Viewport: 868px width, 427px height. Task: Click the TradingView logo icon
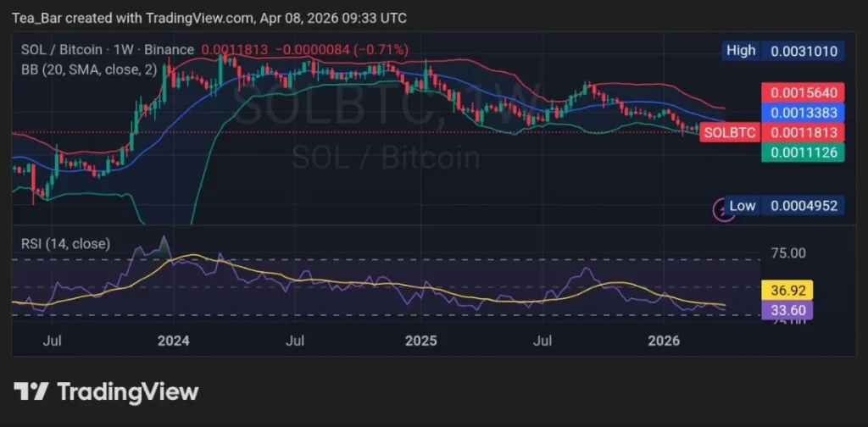point(31,391)
